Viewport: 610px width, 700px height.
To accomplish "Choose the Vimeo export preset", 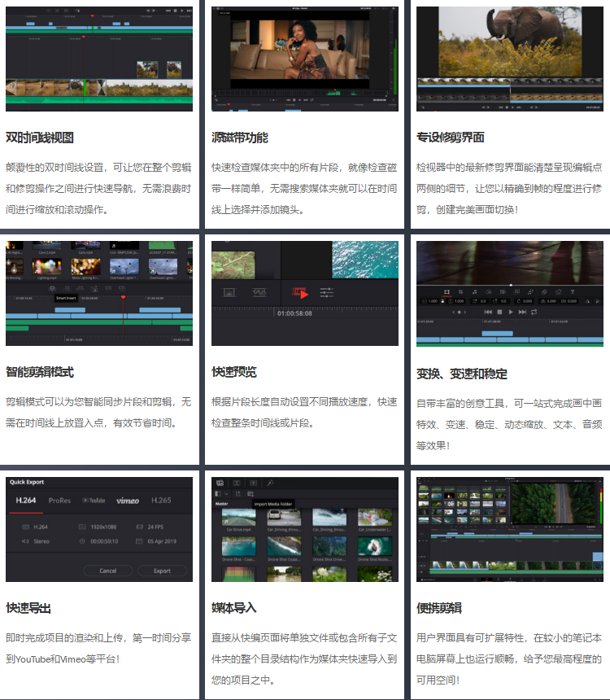I will pos(127,500).
